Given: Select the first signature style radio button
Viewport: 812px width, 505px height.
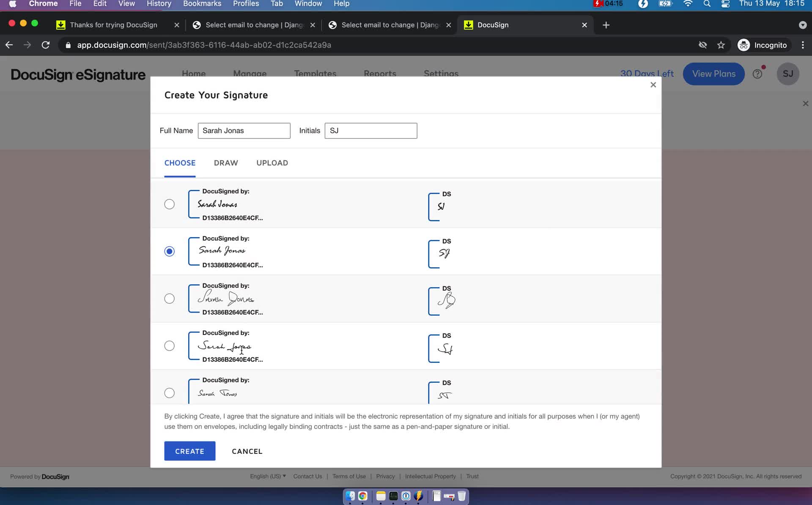Looking at the screenshot, I should pyautogui.click(x=169, y=203).
